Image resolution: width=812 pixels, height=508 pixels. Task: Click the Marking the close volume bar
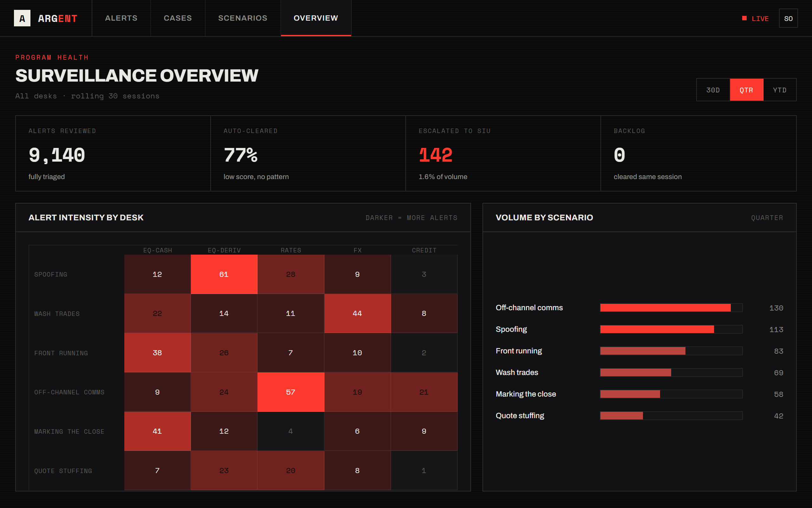(x=671, y=394)
